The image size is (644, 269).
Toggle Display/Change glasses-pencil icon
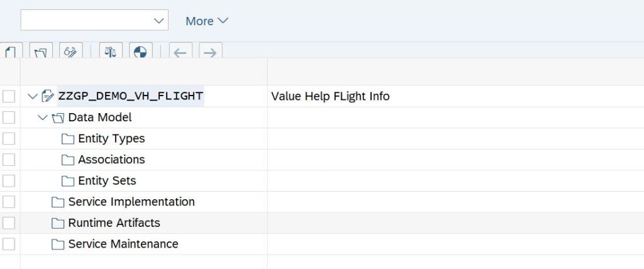(70, 52)
